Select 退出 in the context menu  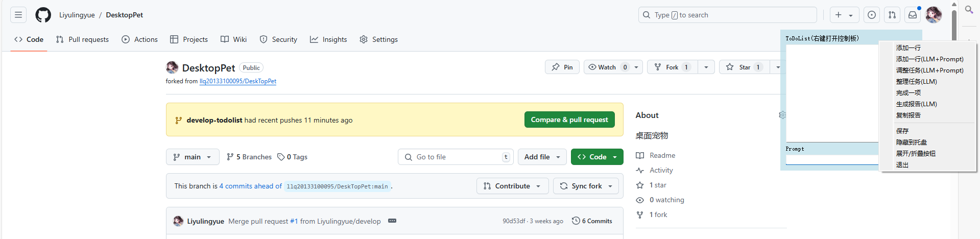(927, 165)
